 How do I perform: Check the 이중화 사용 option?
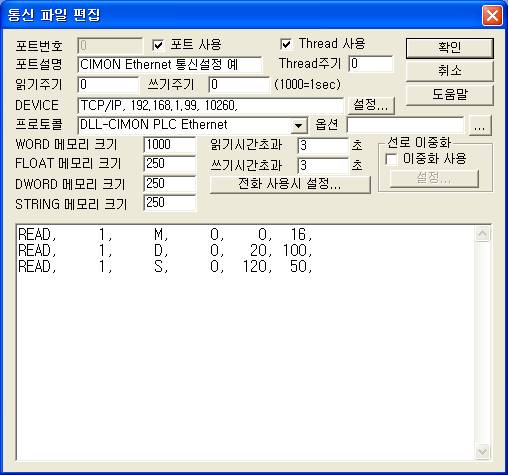tap(391, 159)
